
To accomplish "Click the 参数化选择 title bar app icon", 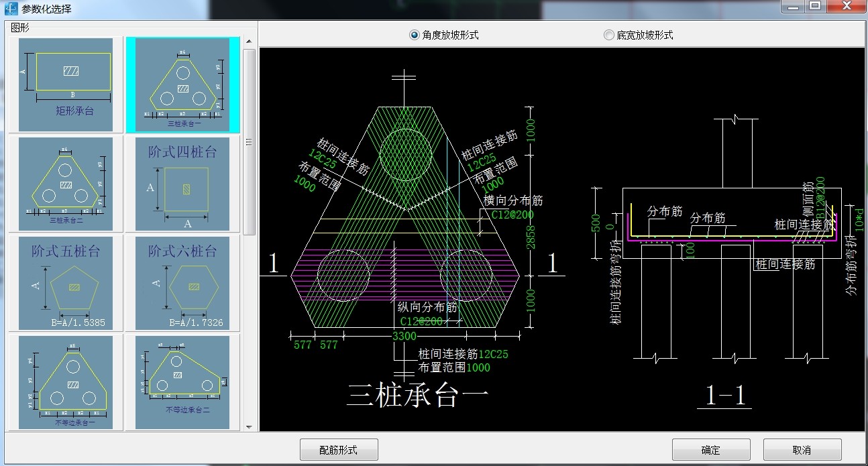I will tap(10, 8).
